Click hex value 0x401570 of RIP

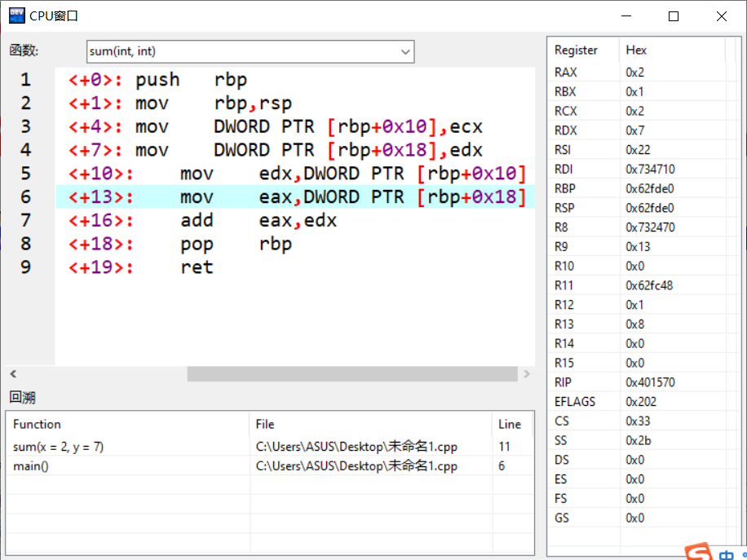click(650, 382)
